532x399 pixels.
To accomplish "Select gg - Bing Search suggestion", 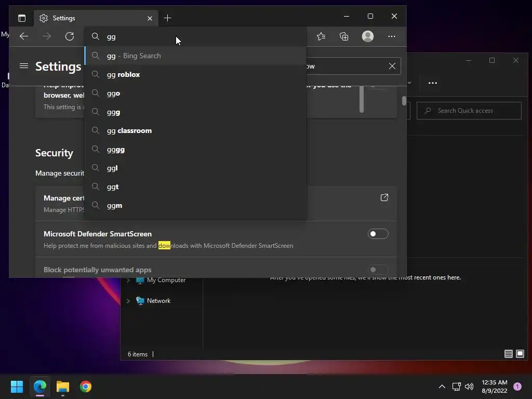I will (x=195, y=56).
